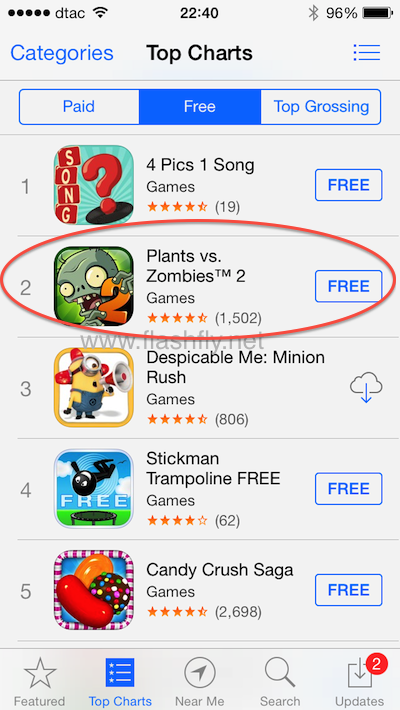Select the Free segment
The height and width of the screenshot is (710, 400).
click(200, 107)
